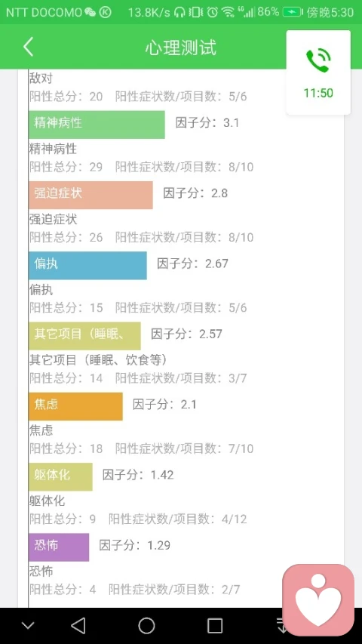
Task: Tap the Wi-Fi status icon
Action: pos(228,12)
